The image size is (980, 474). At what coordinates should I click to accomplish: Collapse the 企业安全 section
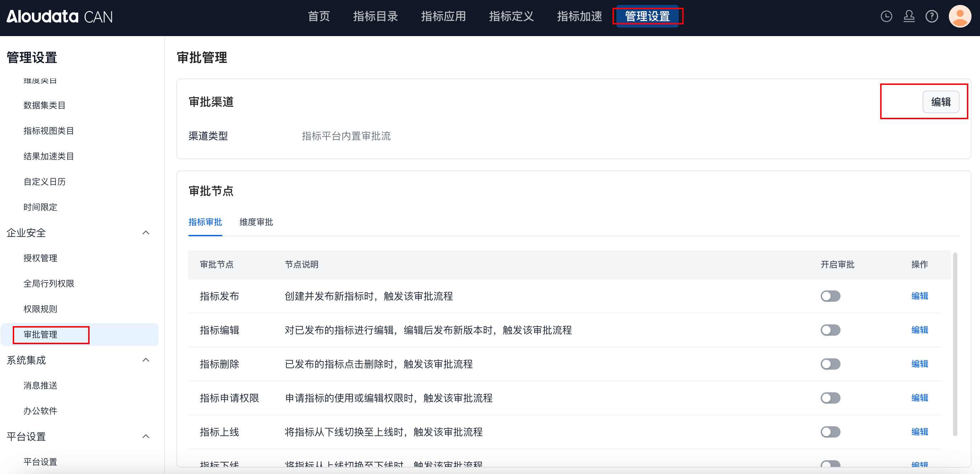coord(146,233)
